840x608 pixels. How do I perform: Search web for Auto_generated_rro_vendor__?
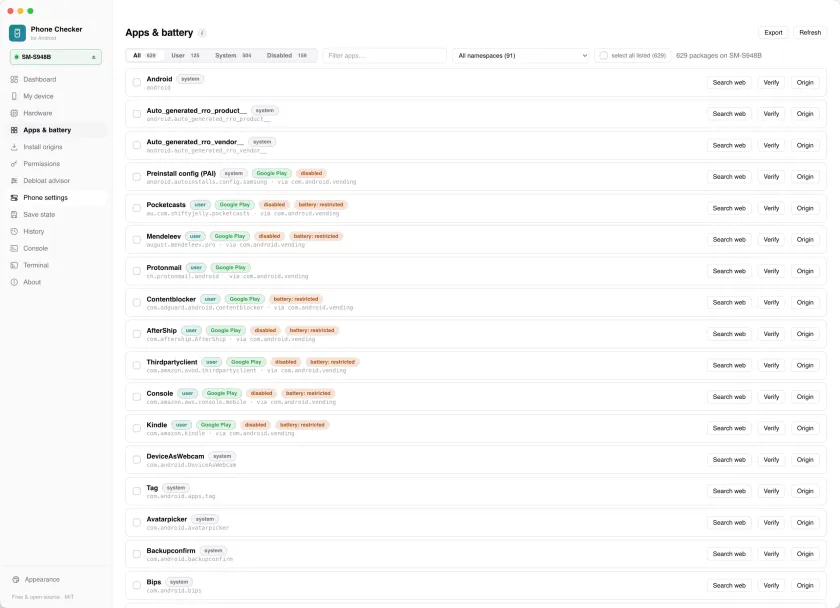tap(729, 145)
